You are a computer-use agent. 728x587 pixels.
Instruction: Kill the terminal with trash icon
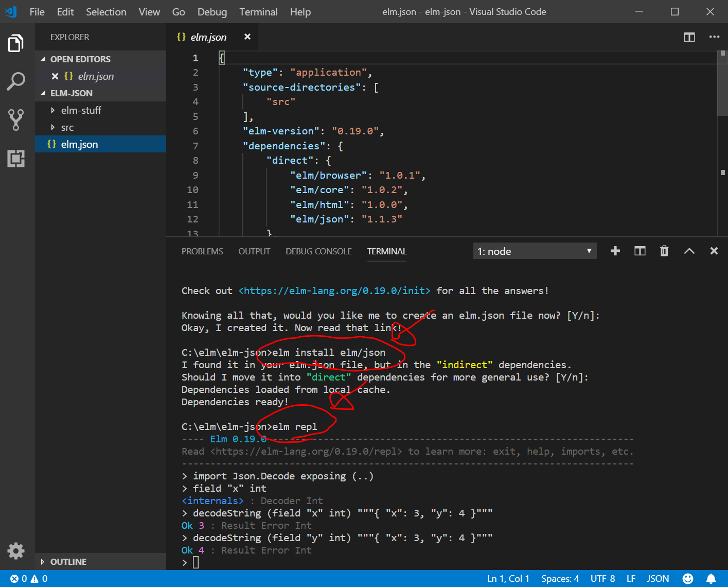[664, 251]
